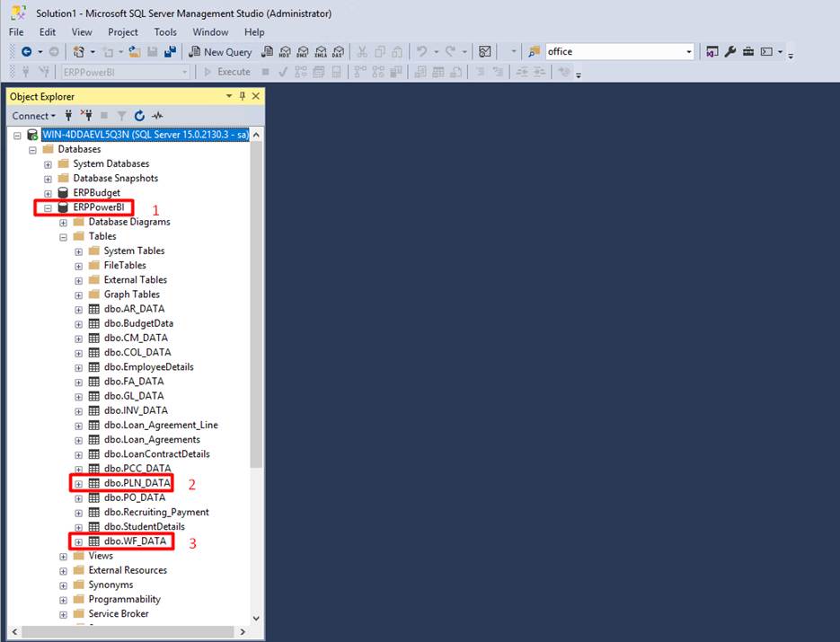The width and height of the screenshot is (840, 642).
Task: Expand the System Databases folder
Action: point(48,164)
